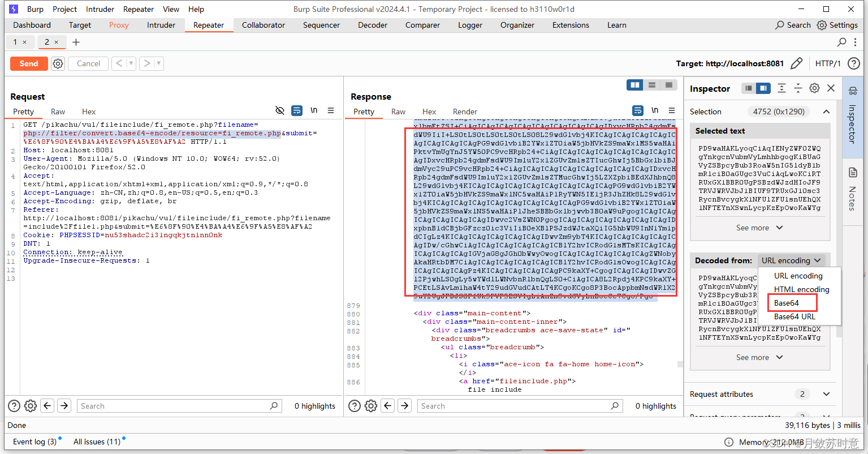Choose HTML encoding option
The height and width of the screenshot is (454, 868).
pyautogui.click(x=801, y=289)
